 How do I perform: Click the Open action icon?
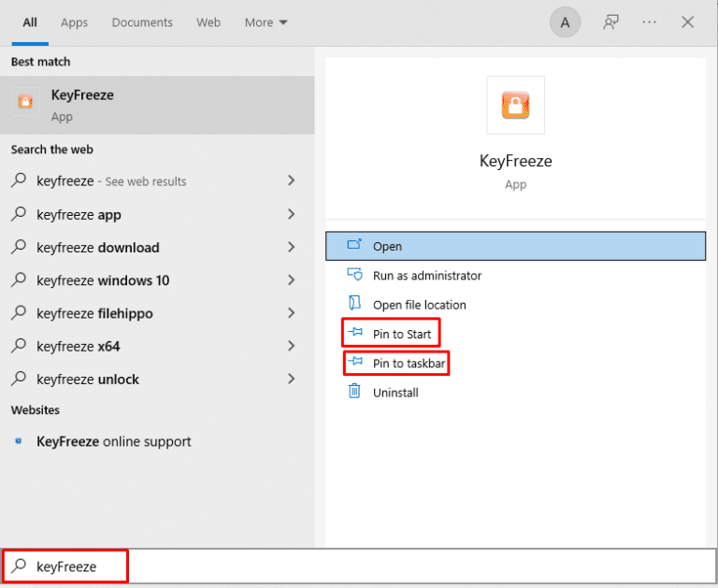[x=354, y=244]
